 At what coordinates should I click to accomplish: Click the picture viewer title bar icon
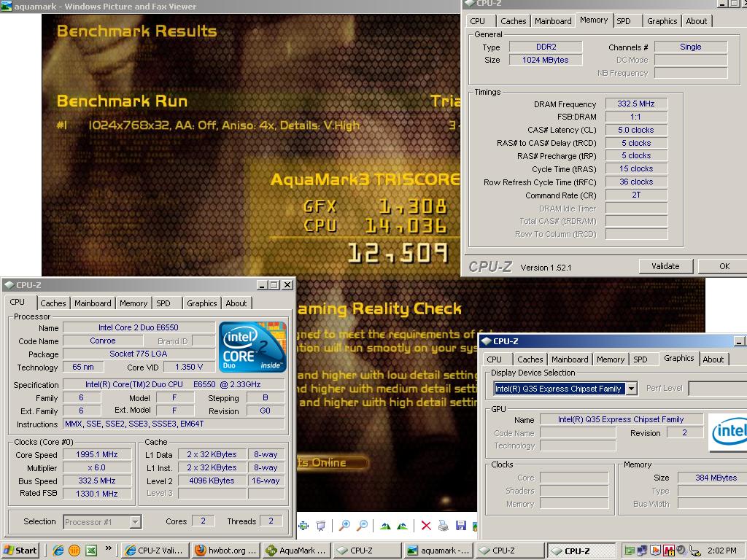tap(6, 6)
